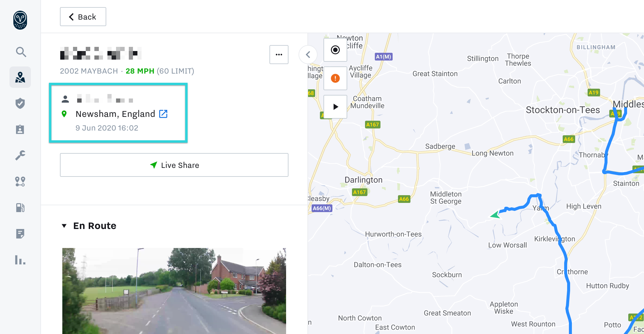Click Dalton-on-Tees label on map

click(x=377, y=265)
